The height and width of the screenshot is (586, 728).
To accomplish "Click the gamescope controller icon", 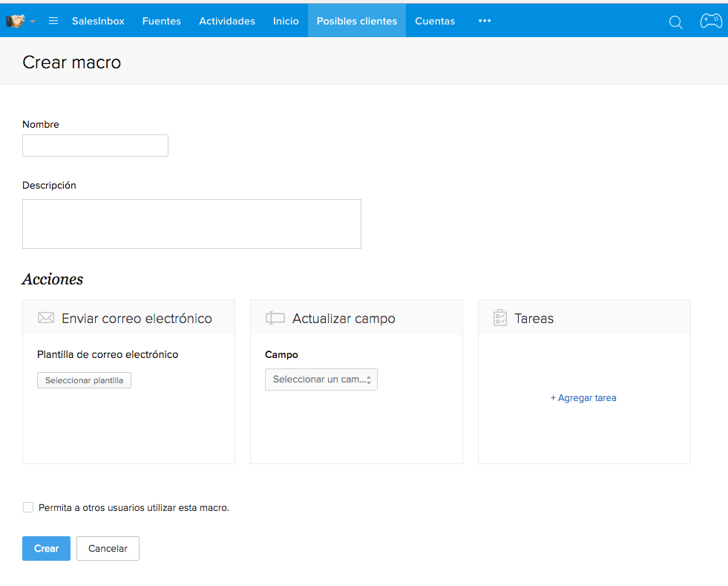I will pyautogui.click(x=711, y=21).
